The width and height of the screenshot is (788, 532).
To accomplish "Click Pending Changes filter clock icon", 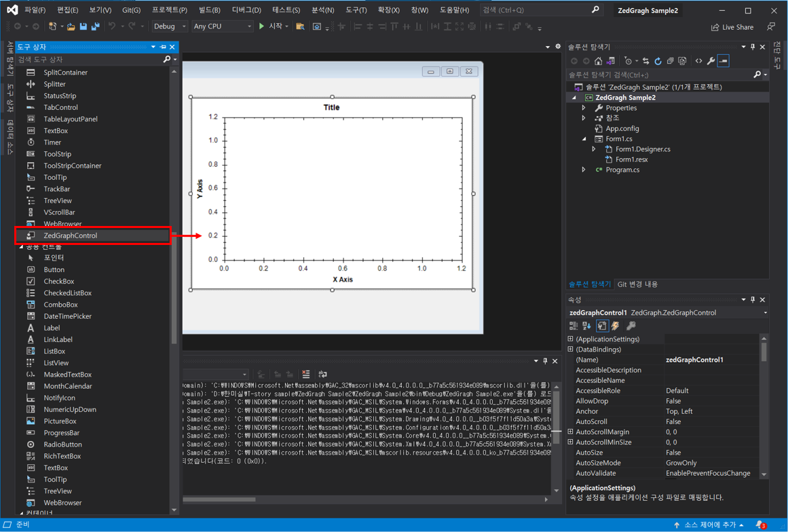I will [628, 61].
